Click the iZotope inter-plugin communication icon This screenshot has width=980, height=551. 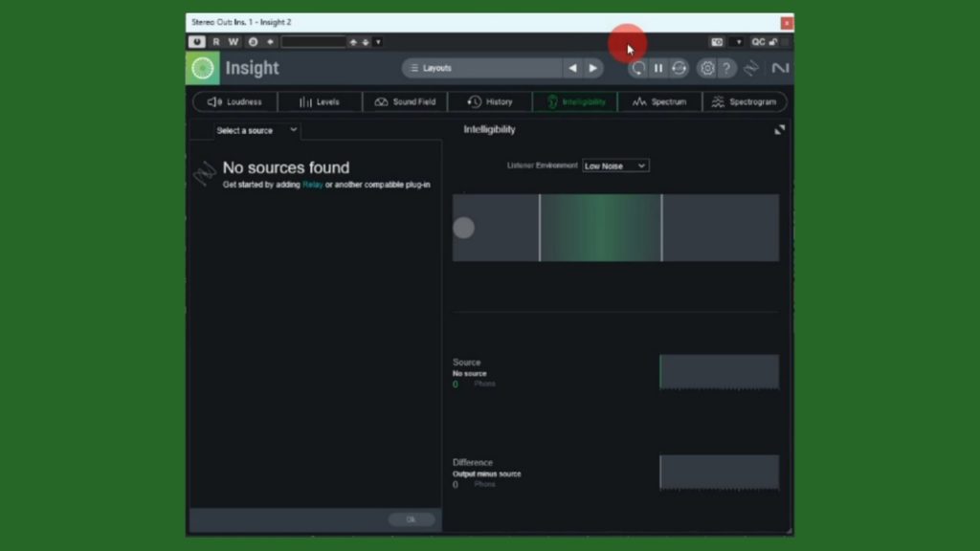[x=751, y=68]
